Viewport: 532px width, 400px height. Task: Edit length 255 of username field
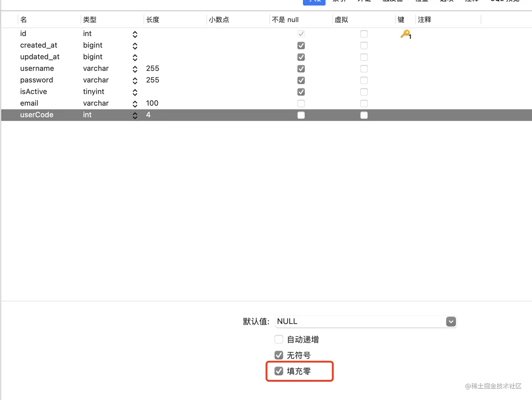pyautogui.click(x=153, y=68)
